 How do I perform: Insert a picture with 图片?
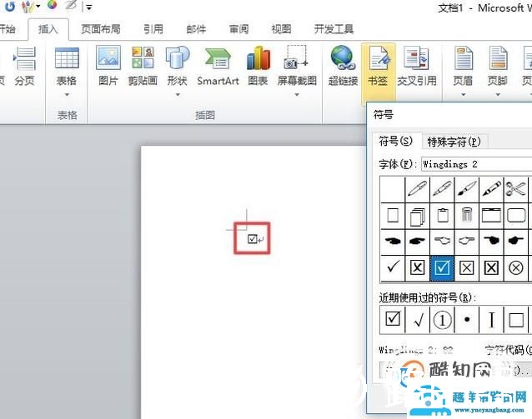click(108, 66)
